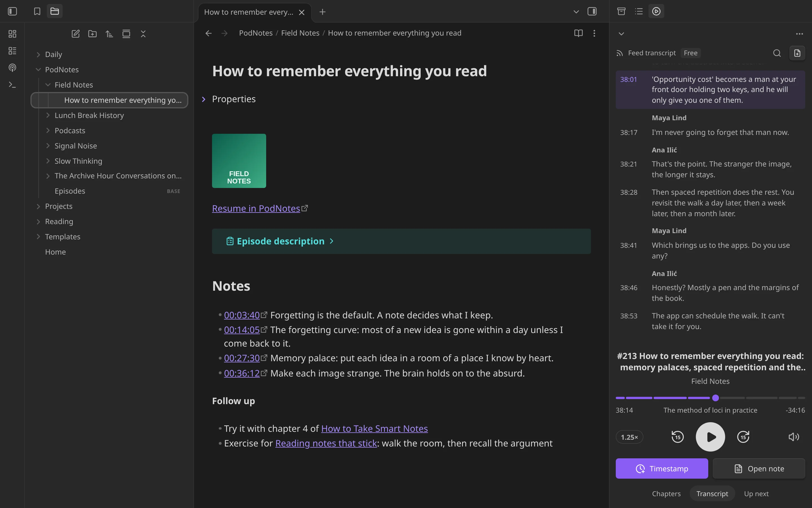Viewport: 812px width, 508px height.
Task: Open the canvas ribbon icon
Action: tap(12, 34)
